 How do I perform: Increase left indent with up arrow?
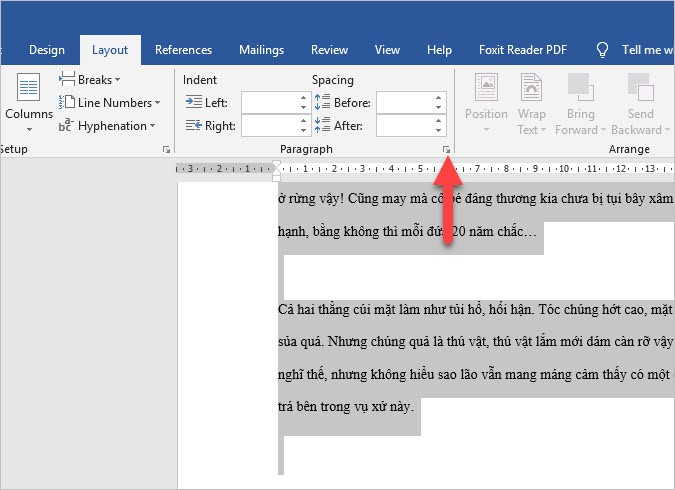[x=304, y=97]
